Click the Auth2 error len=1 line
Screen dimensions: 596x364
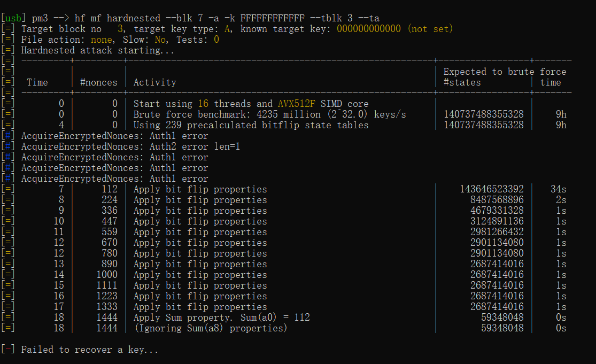[x=130, y=146]
